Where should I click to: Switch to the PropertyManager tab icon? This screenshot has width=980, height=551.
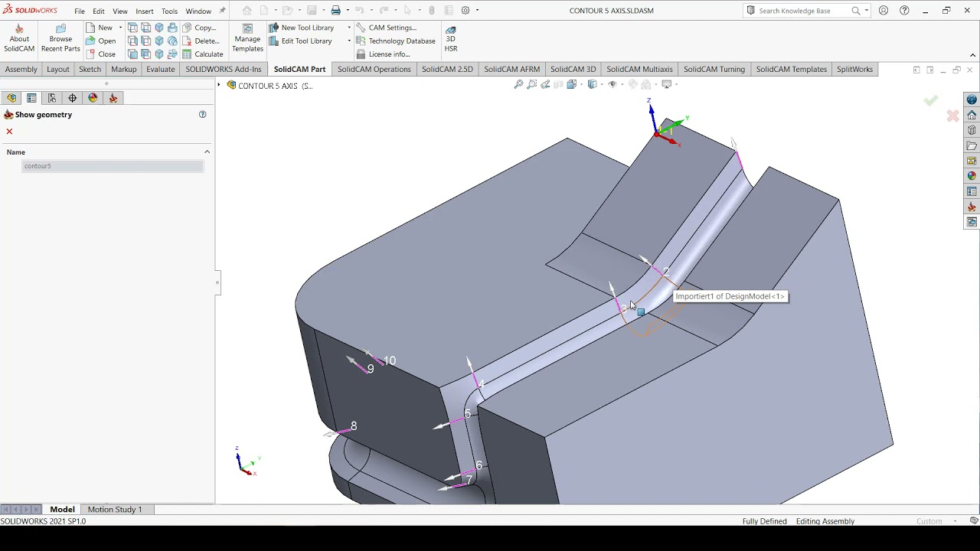(x=31, y=98)
